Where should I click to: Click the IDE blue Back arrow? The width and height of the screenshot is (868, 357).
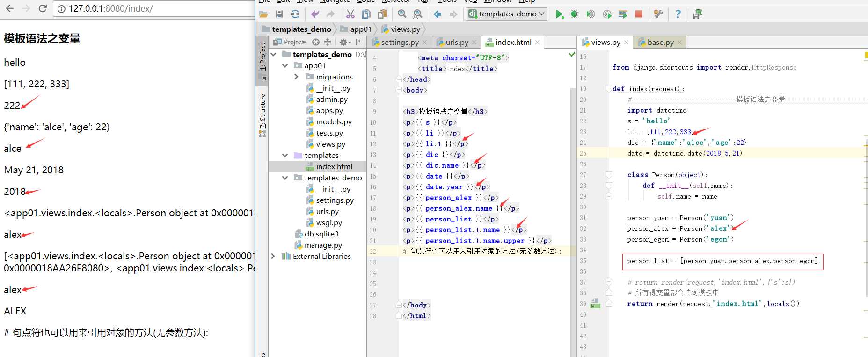[438, 14]
